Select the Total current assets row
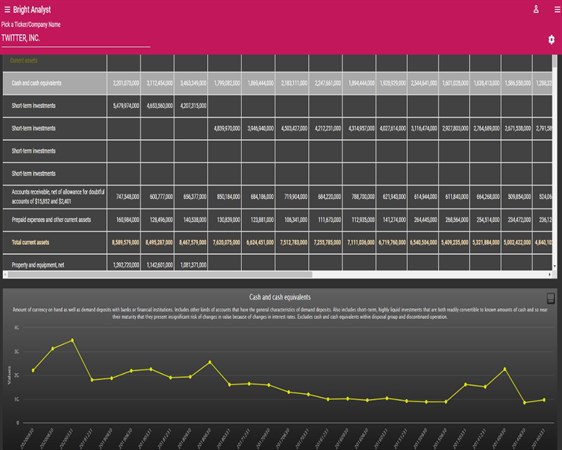The image size is (562, 450). [277, 243]
